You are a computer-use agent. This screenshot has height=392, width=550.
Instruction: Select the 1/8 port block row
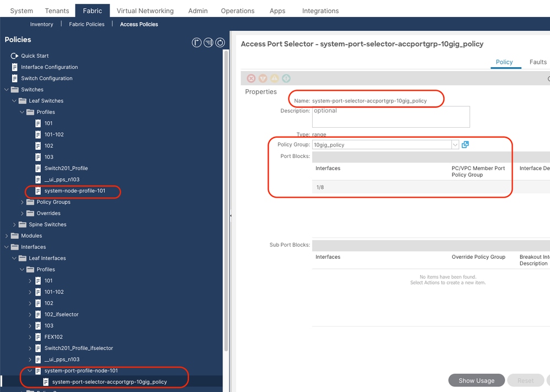(x=431, y=187)
